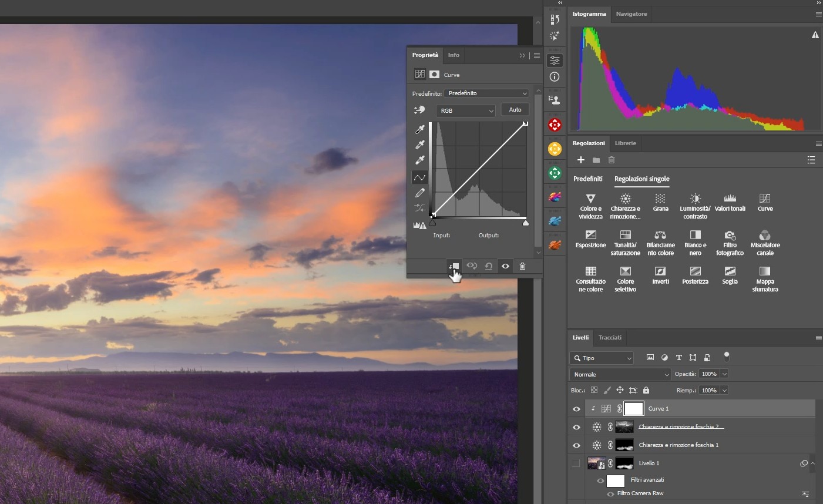Choose the pencil draw-curve tool

(x=419, y=193)
